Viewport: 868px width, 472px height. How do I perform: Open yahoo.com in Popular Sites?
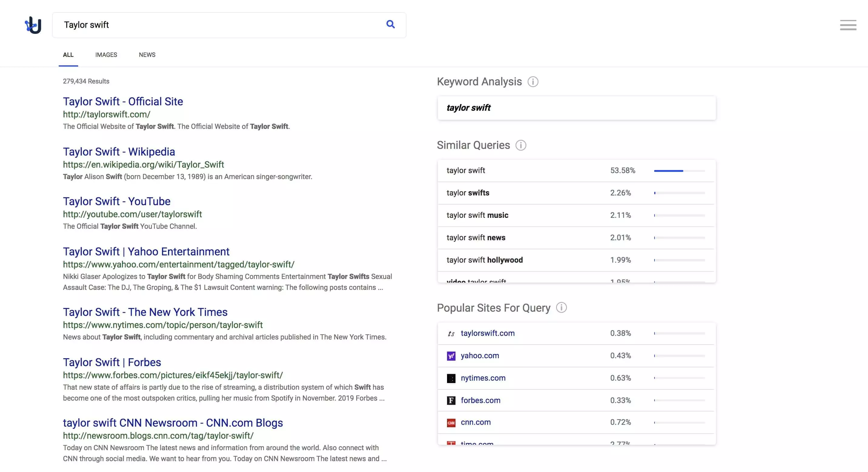pos(480,356)
